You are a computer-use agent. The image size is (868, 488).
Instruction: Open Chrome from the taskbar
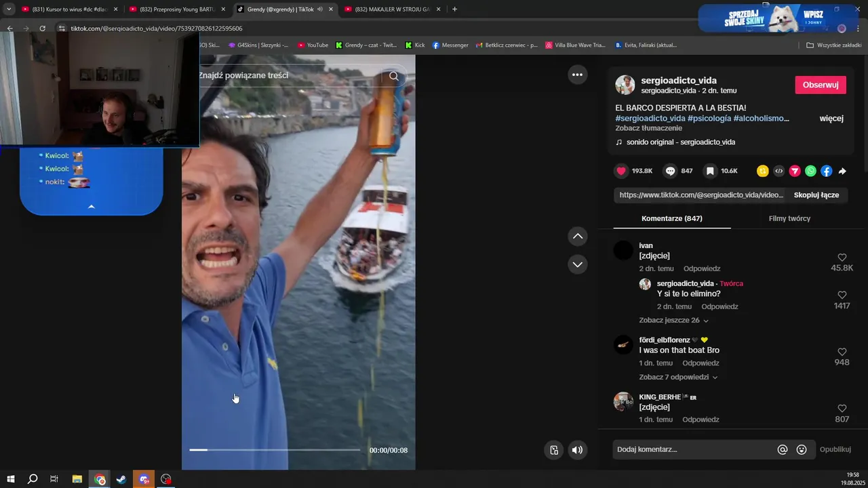[x=100, y=479]
